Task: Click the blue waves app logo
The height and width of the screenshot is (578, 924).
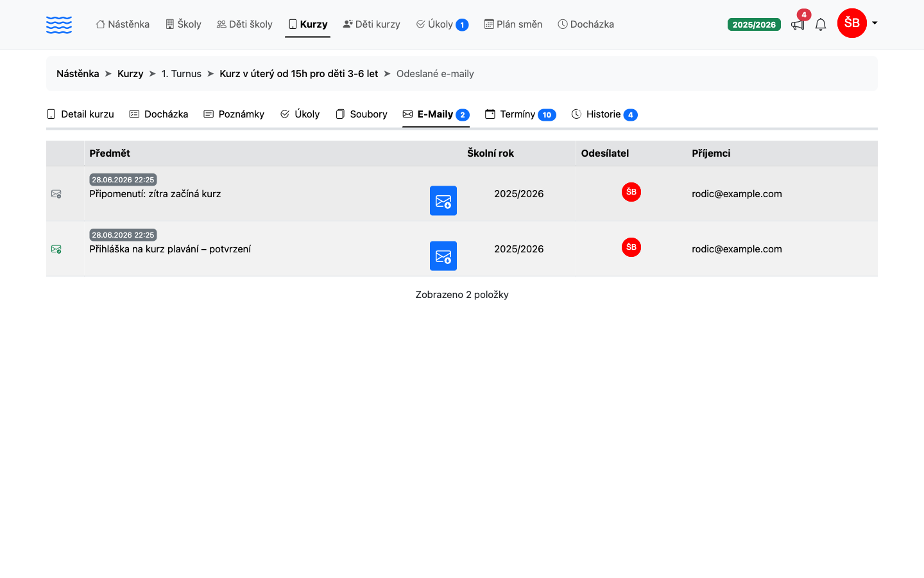Action: (x=59, y=24)
